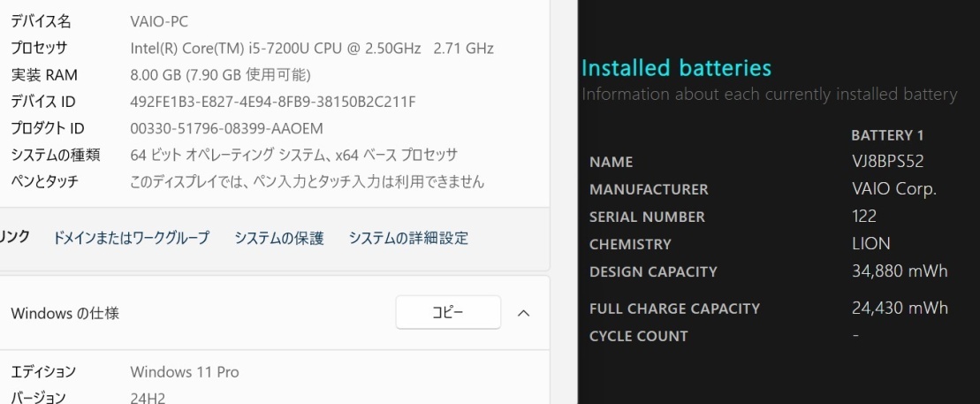Click the FULL CHARGE CAPACITY value 24,430 mWh

point(900,308)
